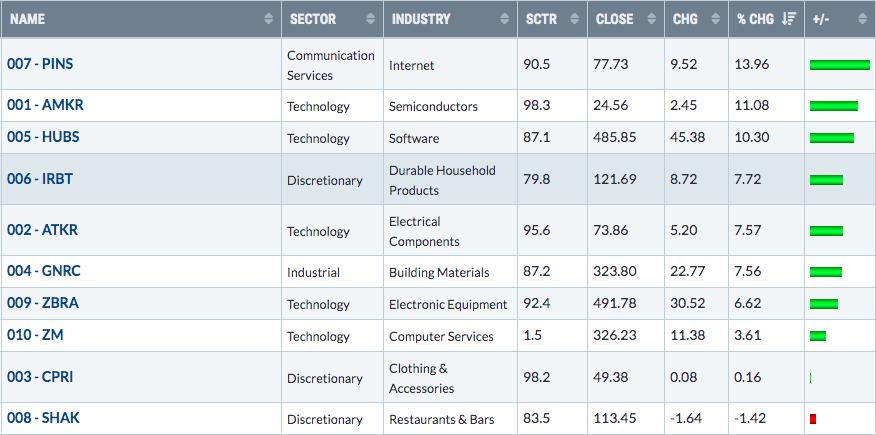Sort by CLOSE using its arrow icon
The height and width of the screenshot is (435, 876).
tap(651, 19)
